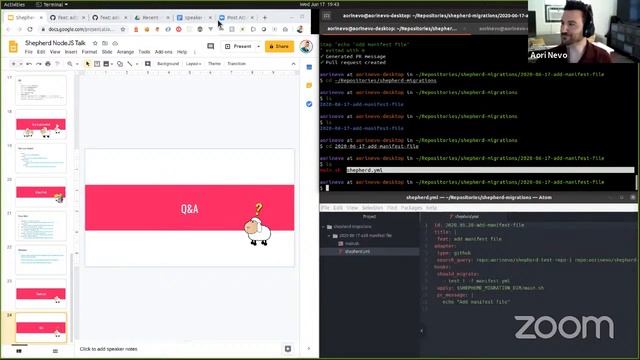Click the move-to-folder icon beside the title

pyautogui.click(x=105, y=43)
